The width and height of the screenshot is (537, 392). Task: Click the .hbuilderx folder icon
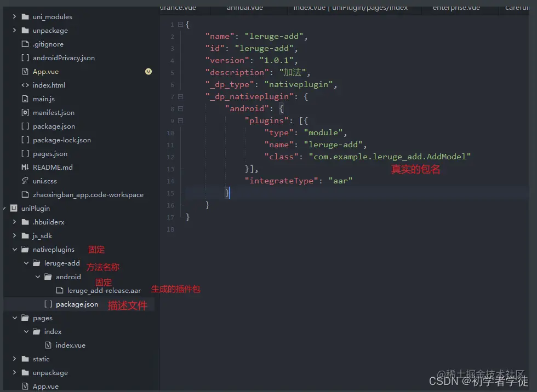25,222
